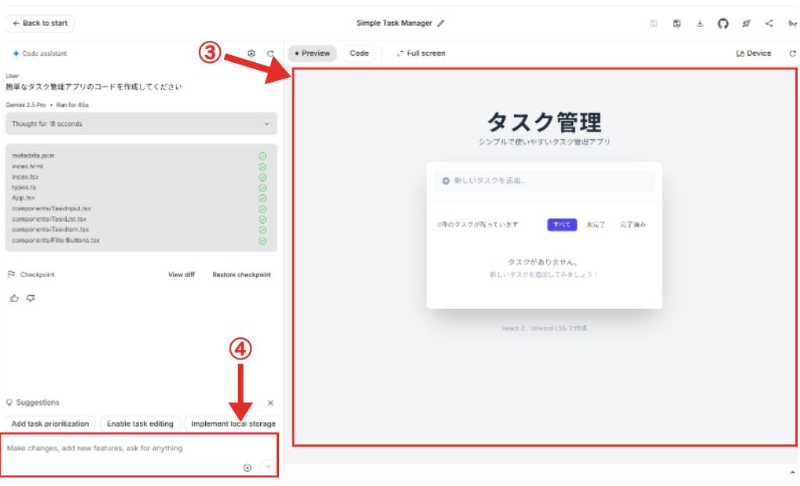Select the すべて filter in the app
This screenshot has width=800, height=486.
pos(562,224)
